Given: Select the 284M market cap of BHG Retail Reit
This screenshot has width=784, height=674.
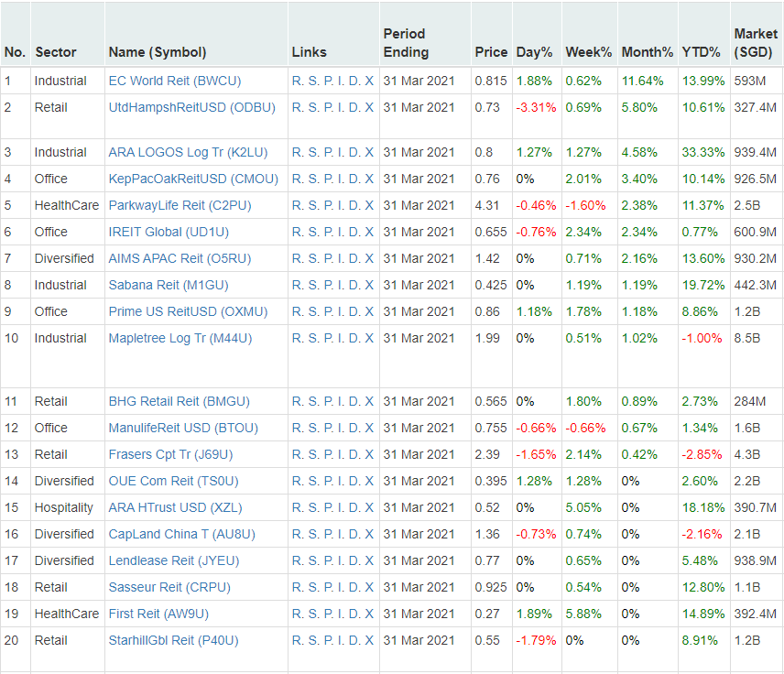Looking at the screenshot, I should 749,401.
